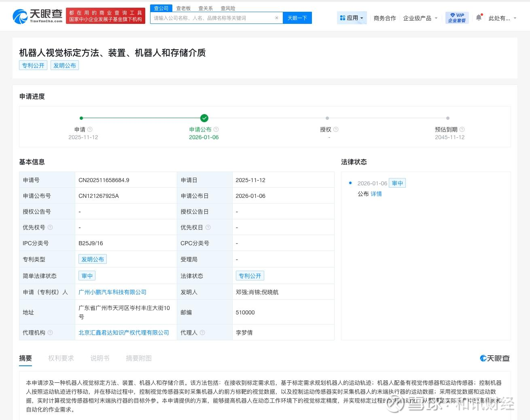The width and height of the screenshot is (530, 420).
Task: Switch to the 权利要求 tab
Action: pyautogui.click(x=61, y=358)
